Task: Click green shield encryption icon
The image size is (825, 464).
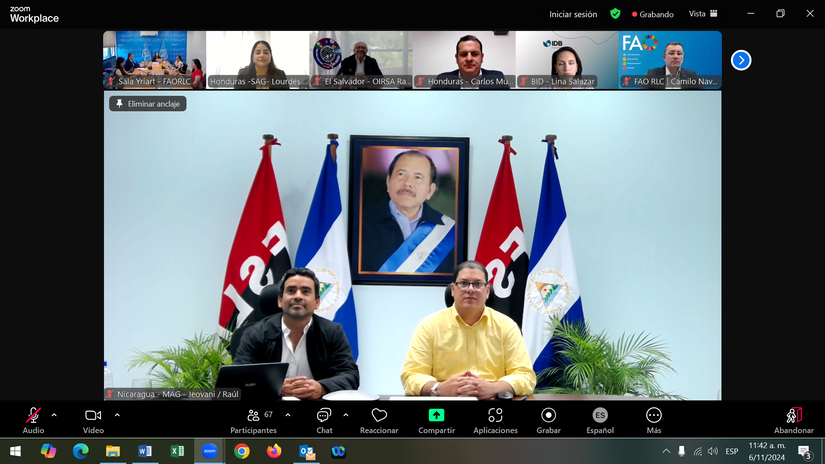Action: tap(615, 14)
